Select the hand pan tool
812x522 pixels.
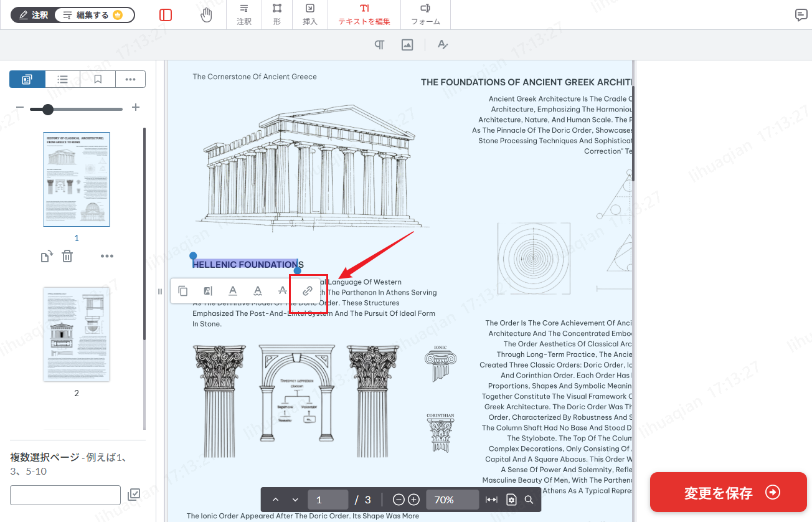[206, 15]
